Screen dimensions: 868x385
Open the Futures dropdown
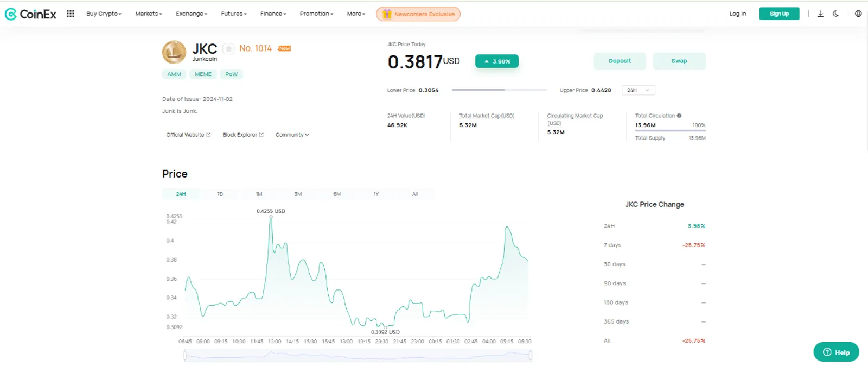pyautogui.click(x=234, y=14)
